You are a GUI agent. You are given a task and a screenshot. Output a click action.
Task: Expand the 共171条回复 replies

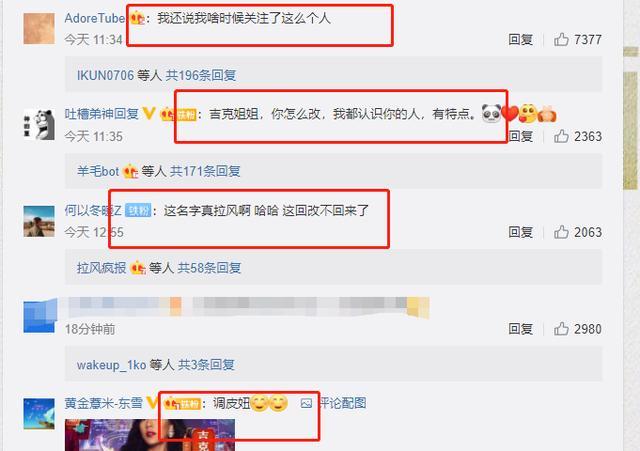[x=205, y=171]
